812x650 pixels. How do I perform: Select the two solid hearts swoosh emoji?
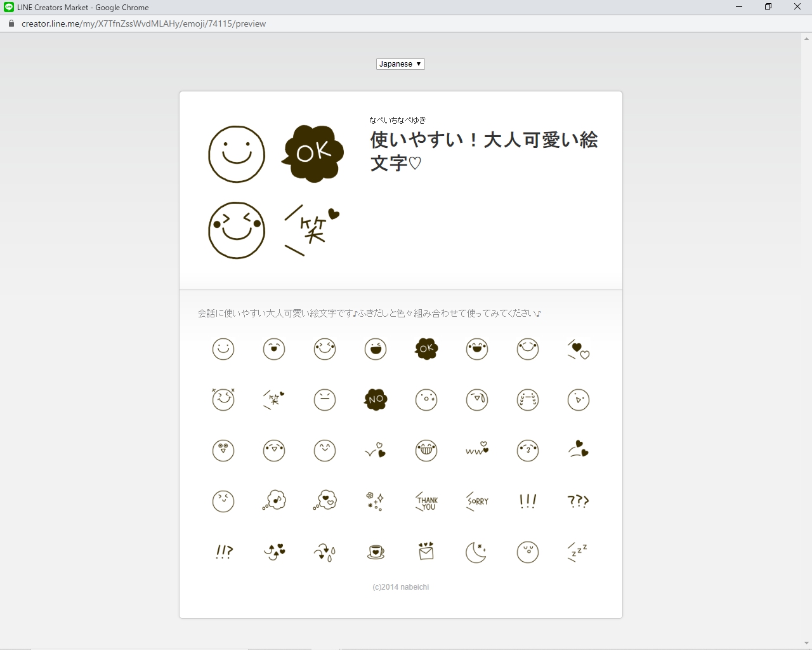(x=578, y=449)
